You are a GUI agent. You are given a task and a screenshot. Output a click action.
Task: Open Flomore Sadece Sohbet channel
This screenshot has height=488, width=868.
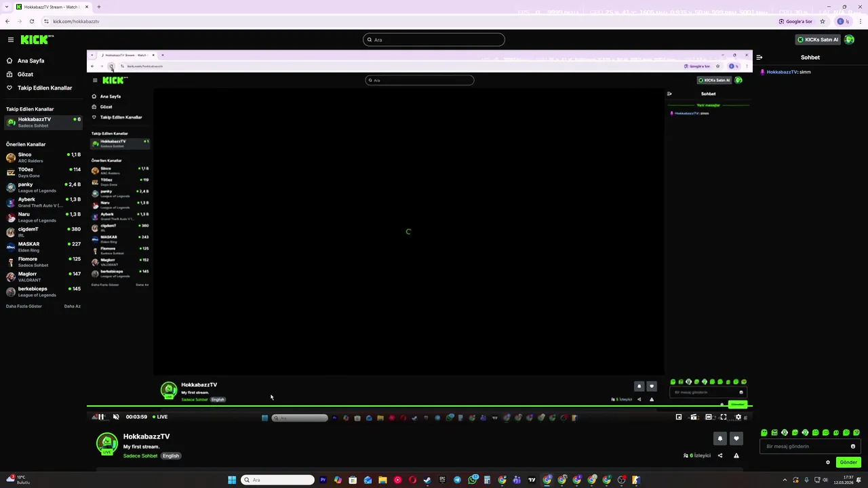pos(43,262)
